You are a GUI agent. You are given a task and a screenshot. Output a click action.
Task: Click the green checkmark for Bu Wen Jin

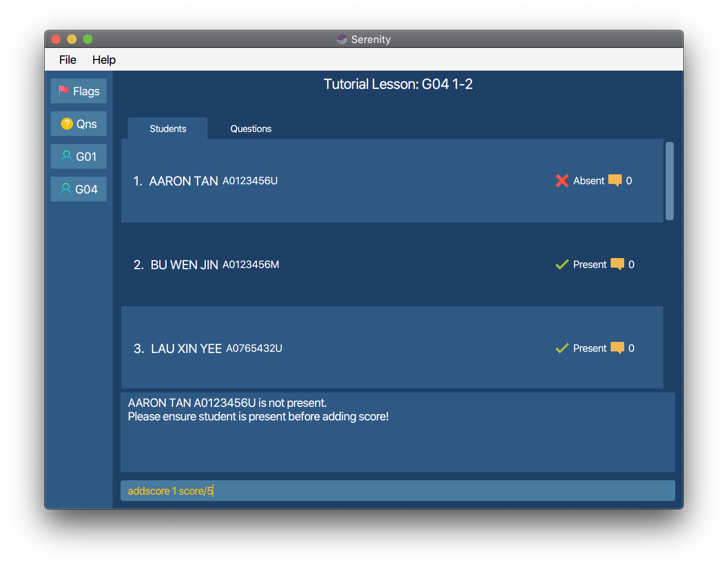[x=562, y=264]
